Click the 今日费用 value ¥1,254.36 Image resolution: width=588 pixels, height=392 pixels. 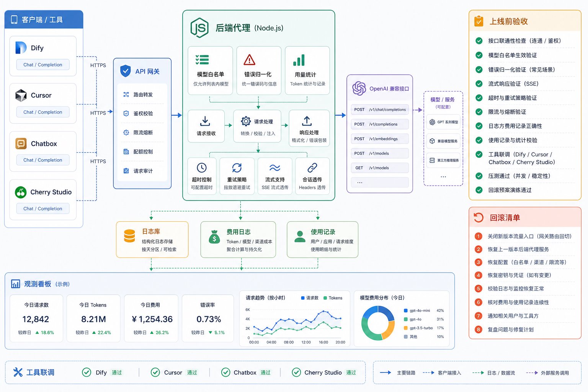152,319
